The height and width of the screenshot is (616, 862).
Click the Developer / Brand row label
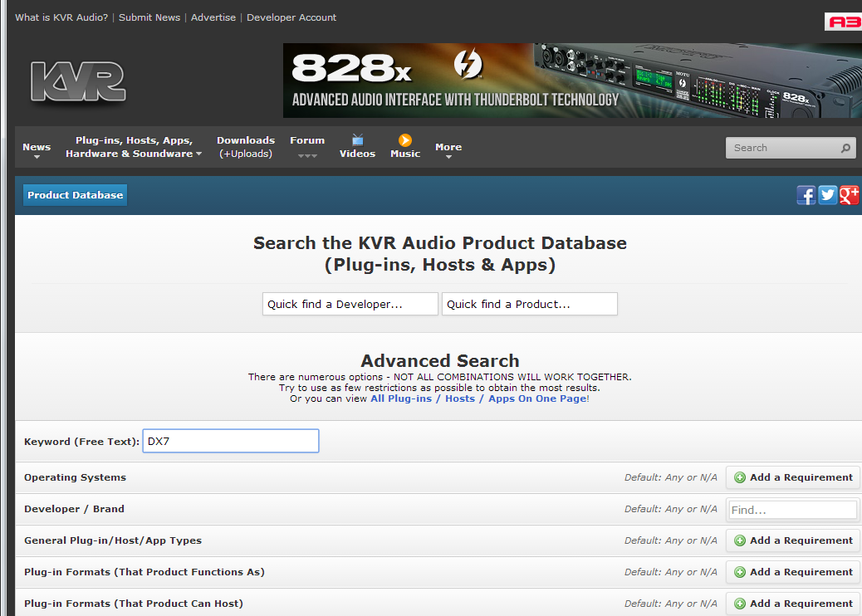[x=74, y=509]
